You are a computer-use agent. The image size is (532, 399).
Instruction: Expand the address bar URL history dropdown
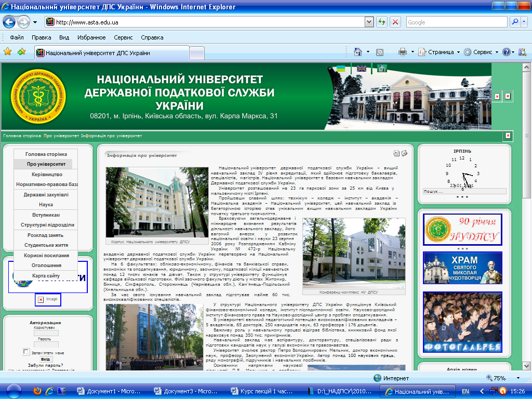click(369, 22)
